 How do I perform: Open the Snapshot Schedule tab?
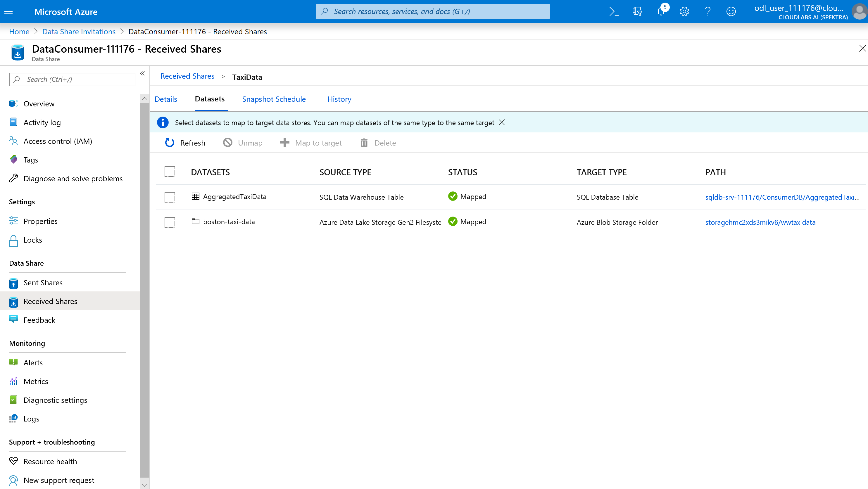click(x=274, y=99)
